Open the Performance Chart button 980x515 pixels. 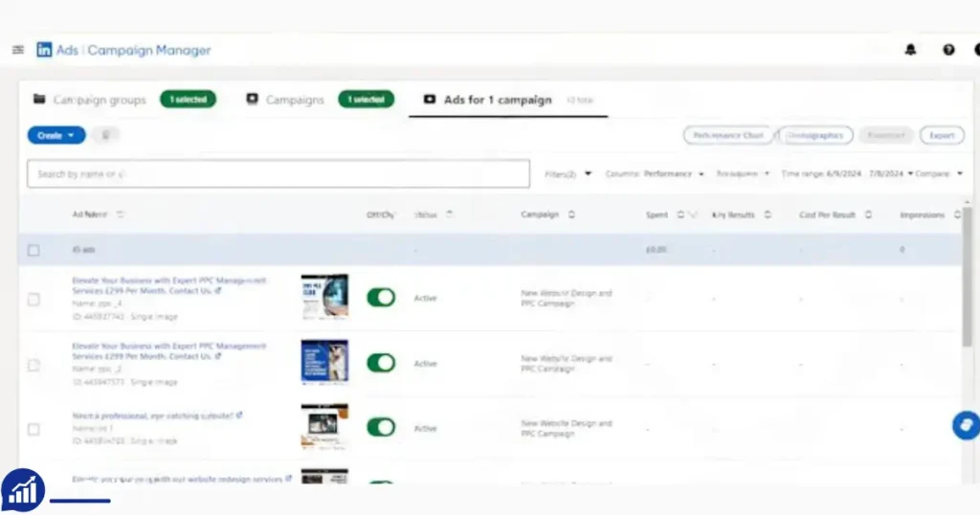click(728, 135)
